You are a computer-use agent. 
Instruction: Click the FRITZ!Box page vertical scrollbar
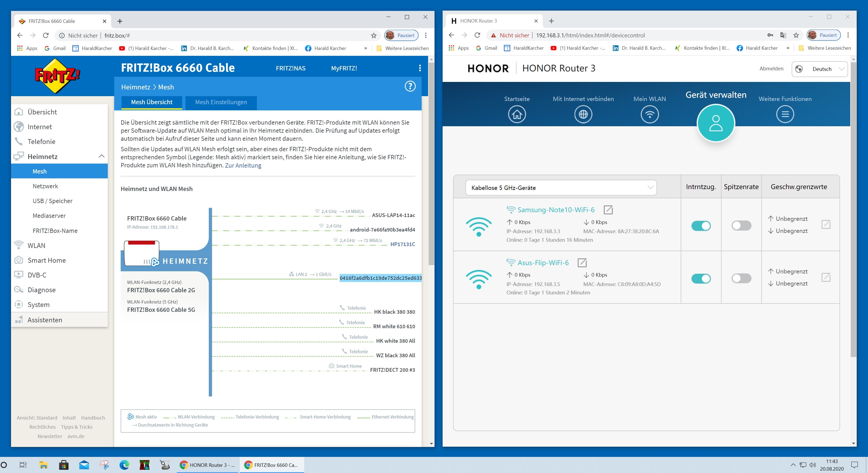pos(431,162)
